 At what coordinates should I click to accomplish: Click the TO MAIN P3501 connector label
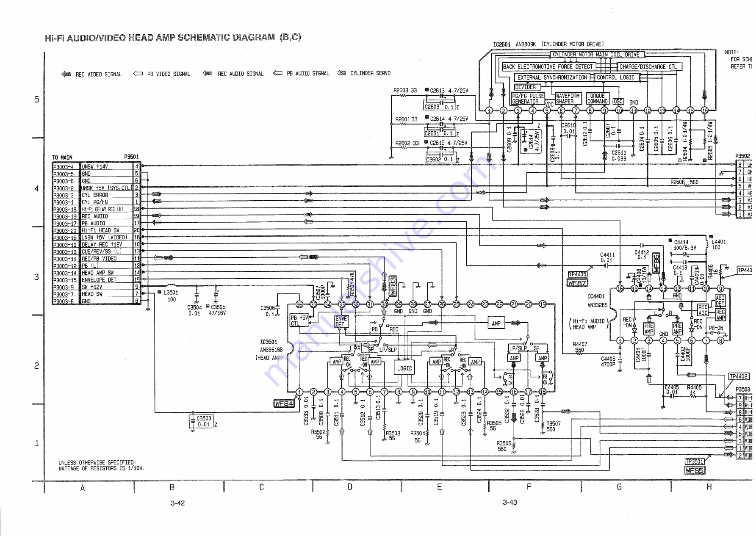click(95, 157)
